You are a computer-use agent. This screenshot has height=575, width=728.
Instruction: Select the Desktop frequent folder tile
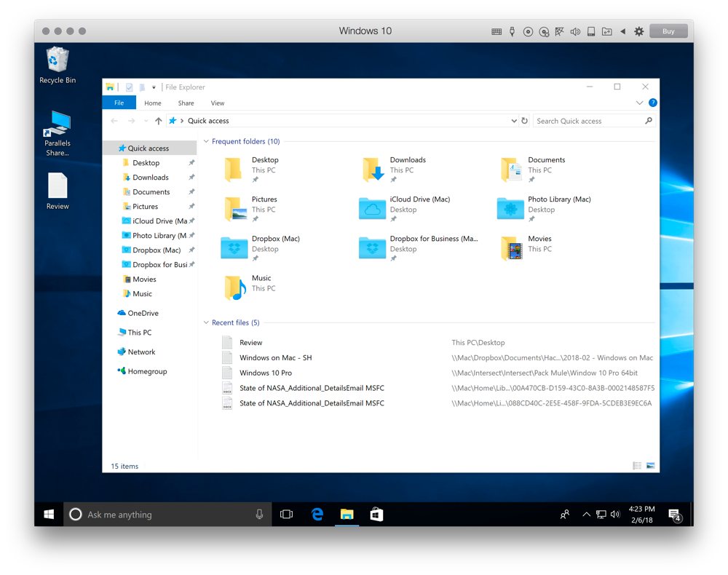253,170
